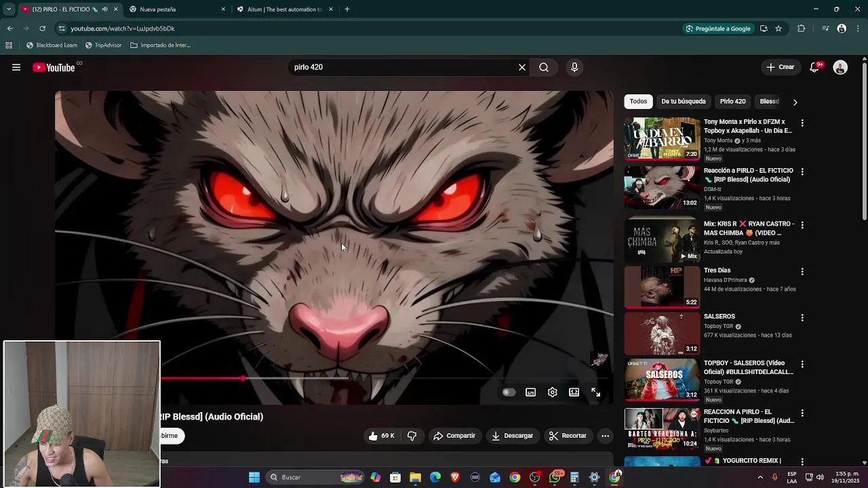Open the Chrome media controls icon
The width and height of the screenshot is (868, 488).
click(825, 28)
